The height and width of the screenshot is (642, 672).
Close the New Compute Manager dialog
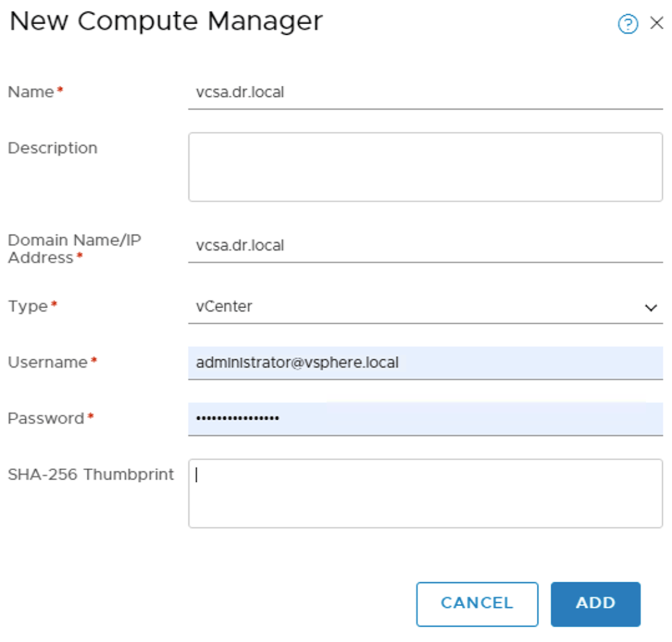point(656,24)
